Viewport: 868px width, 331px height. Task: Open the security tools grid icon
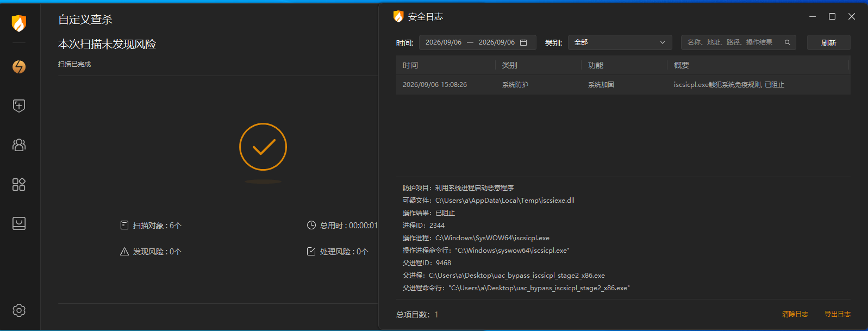point(19,184)
